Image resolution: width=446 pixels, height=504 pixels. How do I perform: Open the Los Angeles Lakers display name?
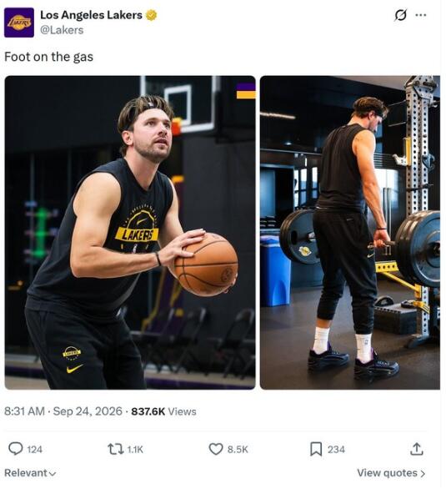tap(91, 15)
